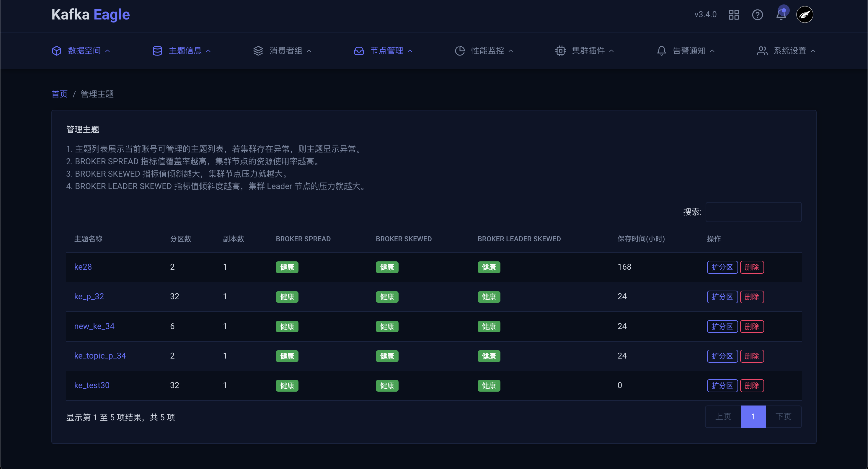Open the 性能监控 navigation menu
Image resolution: width=868 pixels, height=469 pixels.
(487, 51)
